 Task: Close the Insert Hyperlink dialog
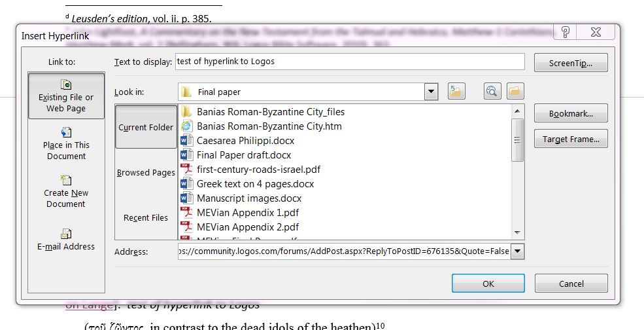tap(596, 32)
